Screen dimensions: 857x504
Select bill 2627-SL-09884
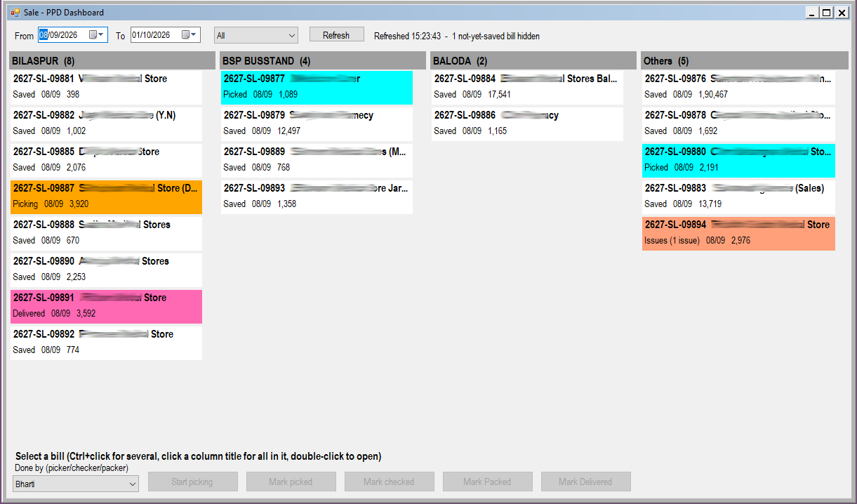pyautogui.click(x=527, y=86)
